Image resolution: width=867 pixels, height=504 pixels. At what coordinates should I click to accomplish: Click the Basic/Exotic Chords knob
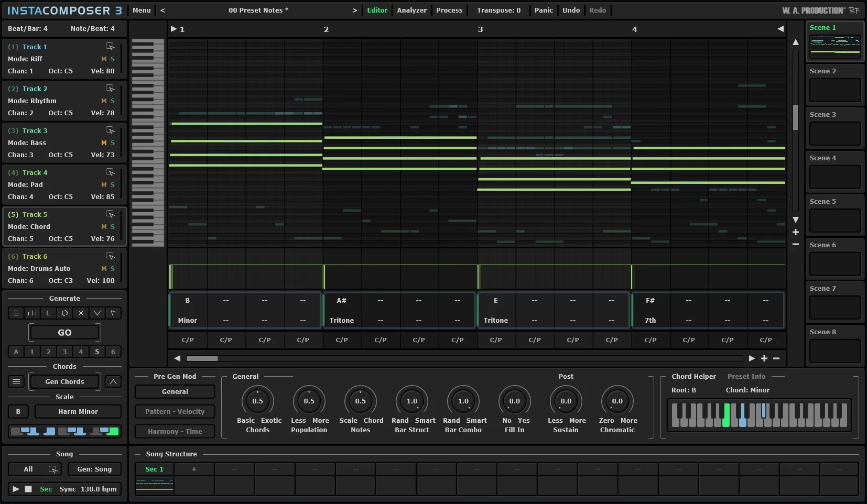click(x=257, y=401)
